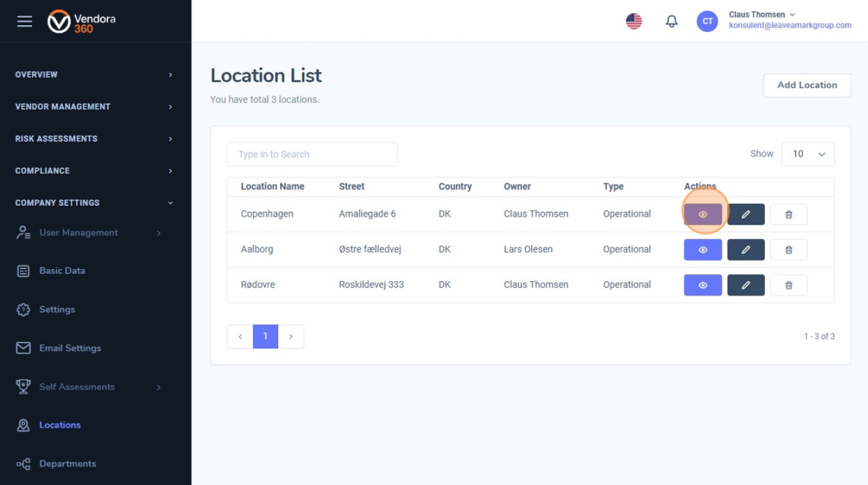Click the Add Location button
868x485 pixels.
(807, 85)
